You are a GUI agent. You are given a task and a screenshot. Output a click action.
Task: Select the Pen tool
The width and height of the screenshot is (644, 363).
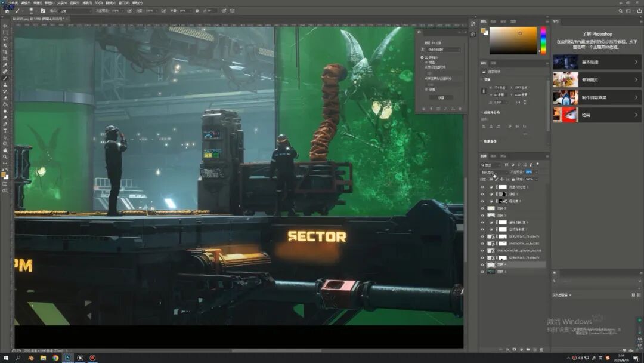pyautogui.click(x=5, y=124)
